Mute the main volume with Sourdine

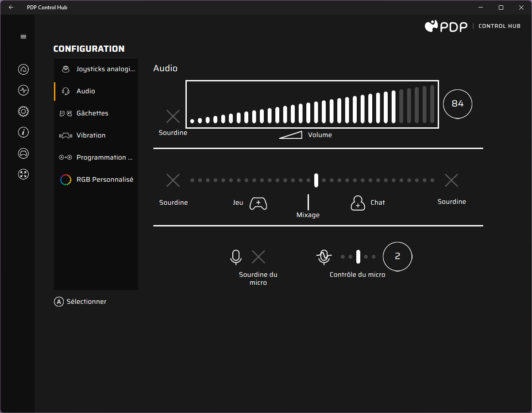173,117
